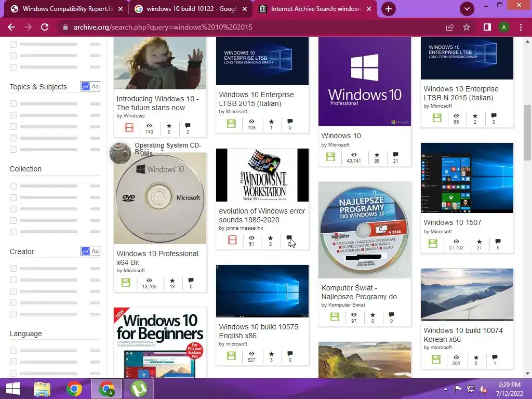Open Windows 10 Professional x64 Bit title
The image size is (532, 399).
[157, 258]
